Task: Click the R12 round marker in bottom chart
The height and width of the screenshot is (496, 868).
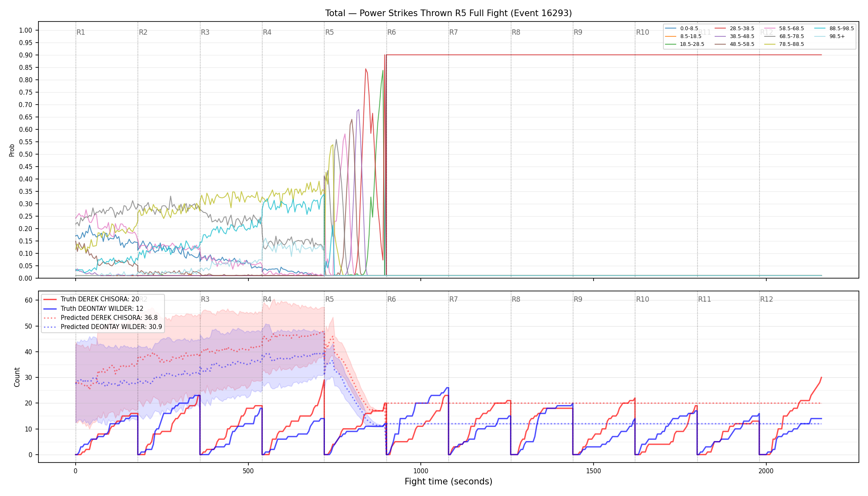Action: click(767, 299)
